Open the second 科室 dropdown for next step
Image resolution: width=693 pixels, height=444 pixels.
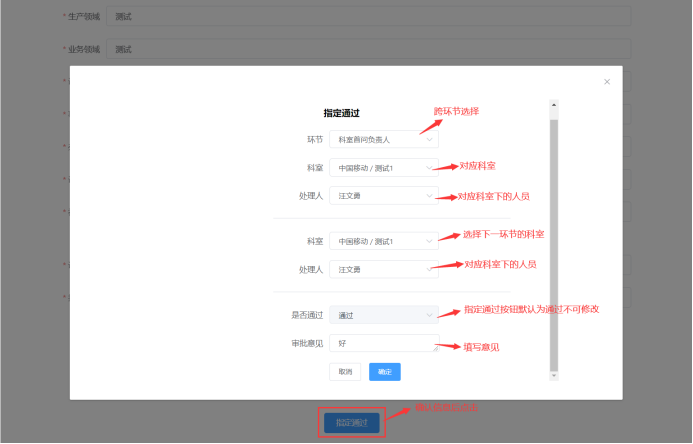[x=384, y=241]
